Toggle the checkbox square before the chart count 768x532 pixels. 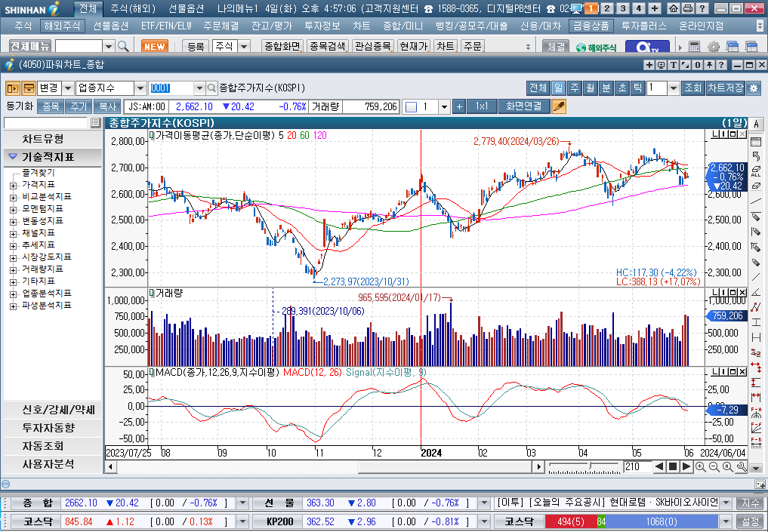click(412, 106)
